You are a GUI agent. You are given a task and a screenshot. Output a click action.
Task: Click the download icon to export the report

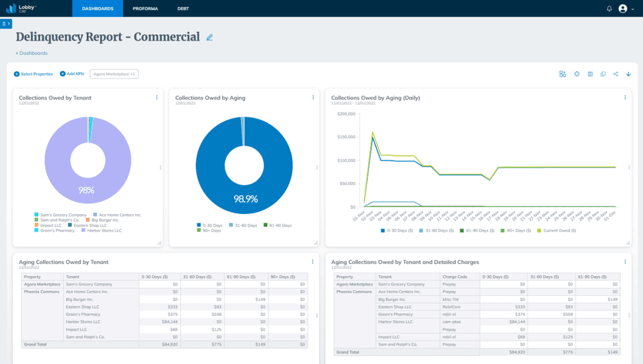(629, 74)
